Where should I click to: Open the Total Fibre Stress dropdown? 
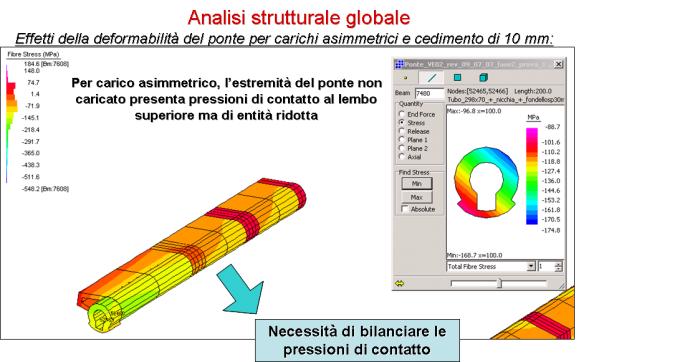coord(531,266)
